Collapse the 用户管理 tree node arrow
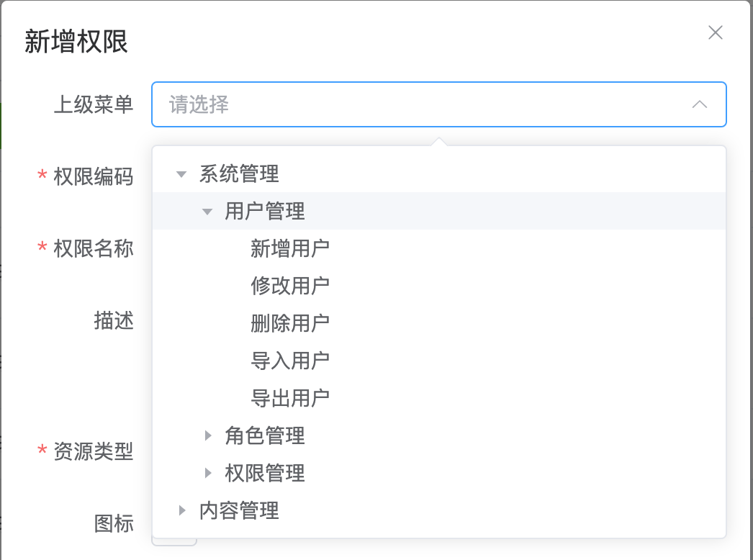 coord(207,211)
